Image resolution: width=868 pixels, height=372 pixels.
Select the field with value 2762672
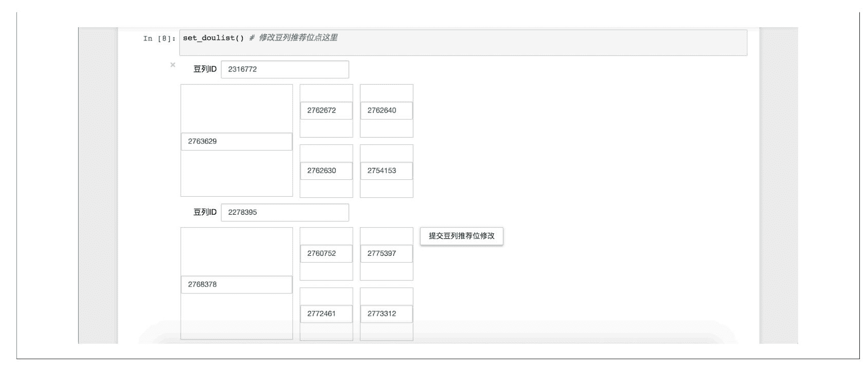(x=326, y=110)
